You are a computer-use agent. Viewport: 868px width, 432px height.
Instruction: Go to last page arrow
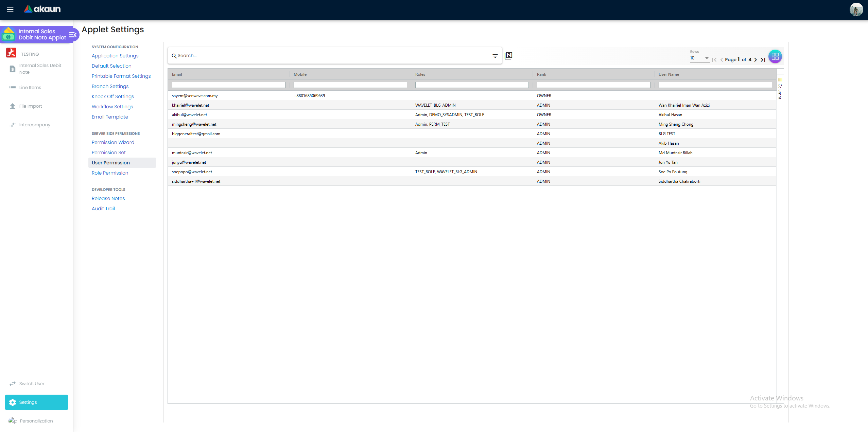[x=763, y=60]
